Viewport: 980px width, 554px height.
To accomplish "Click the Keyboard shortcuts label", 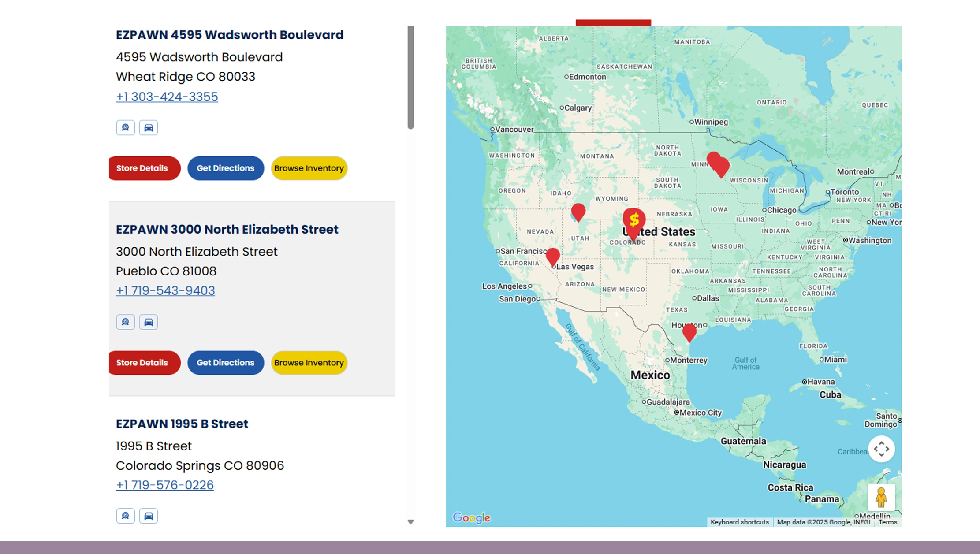I will [x=739, y=522].
